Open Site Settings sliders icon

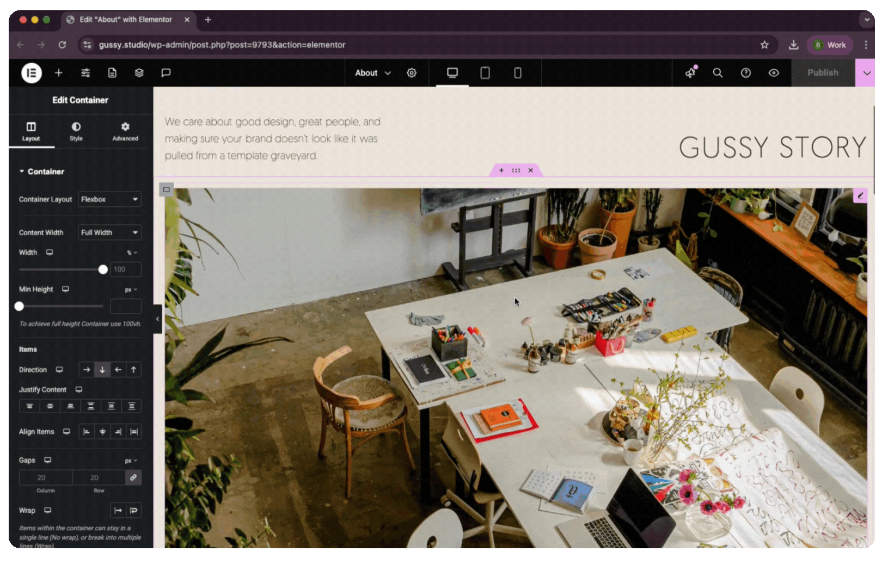(85, 73)
